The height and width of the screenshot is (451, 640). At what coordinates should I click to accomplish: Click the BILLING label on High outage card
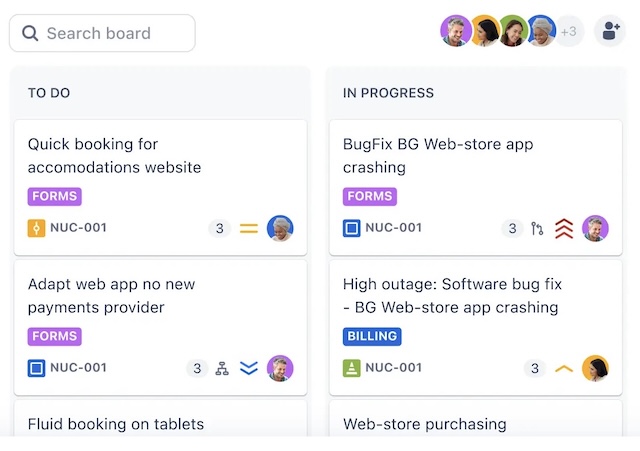372,337
